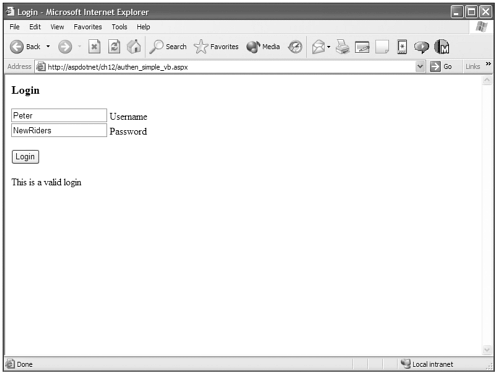Open the Tools menu
Screen dimensions: 498x374
click(x=119, y=27)
